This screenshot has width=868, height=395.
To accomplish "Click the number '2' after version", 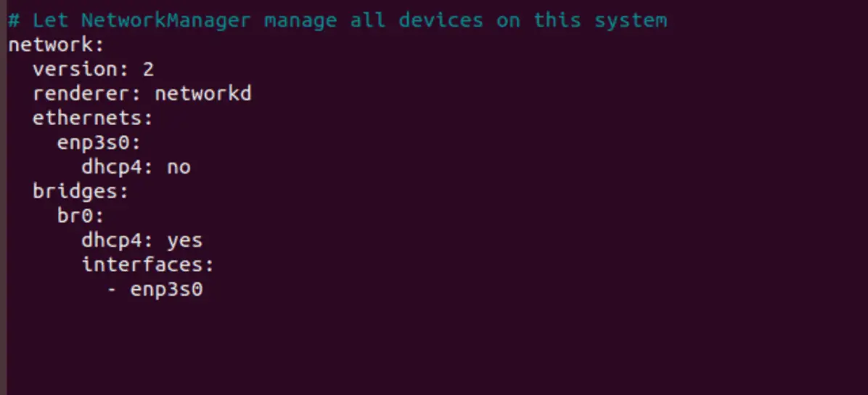I will (x=148, y=70).
